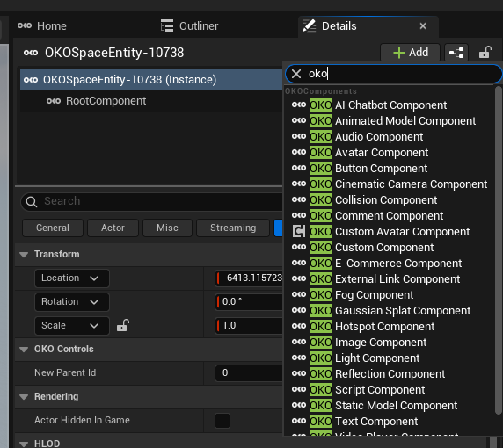Click the magnifier icon in the Search field

[x=32, y=201]
